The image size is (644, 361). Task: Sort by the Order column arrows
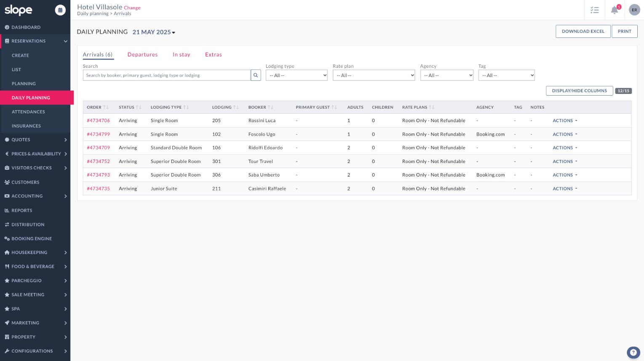point(106,107)
